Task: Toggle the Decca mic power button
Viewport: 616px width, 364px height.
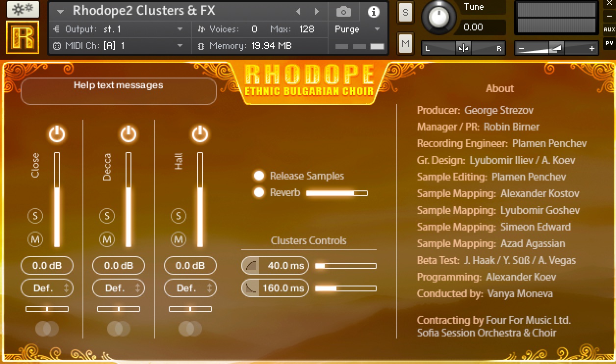Action: click(x=128, y=134)
